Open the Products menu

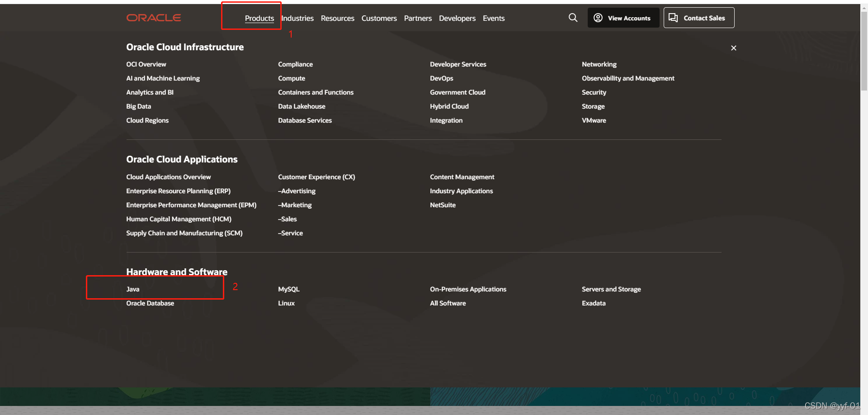pos(259,18)
